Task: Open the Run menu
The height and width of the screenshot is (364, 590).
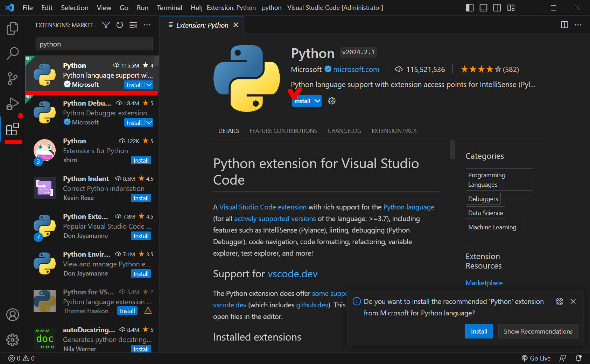Action: pos(142,8)
